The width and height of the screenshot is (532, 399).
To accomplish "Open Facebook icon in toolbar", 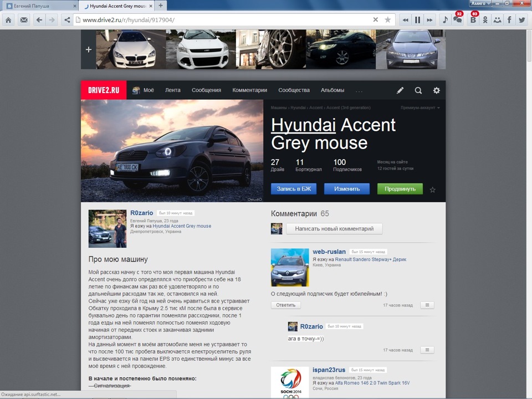I will click(x=509, y=20).
